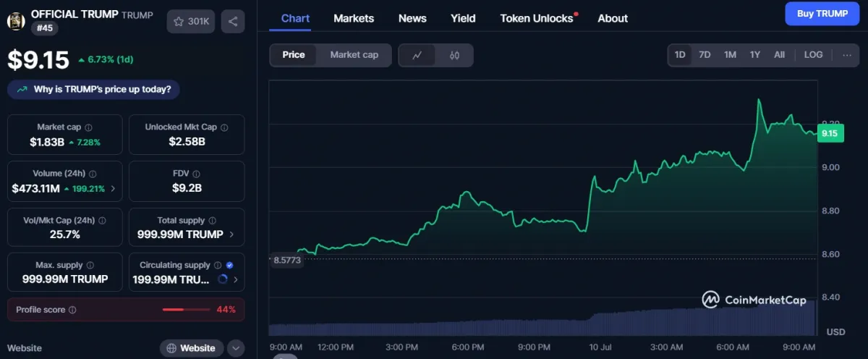Viewport: 868px width, 359px height.
Task: Click the circulating supply pie progress icon
Action: click(x=222, y=279)
